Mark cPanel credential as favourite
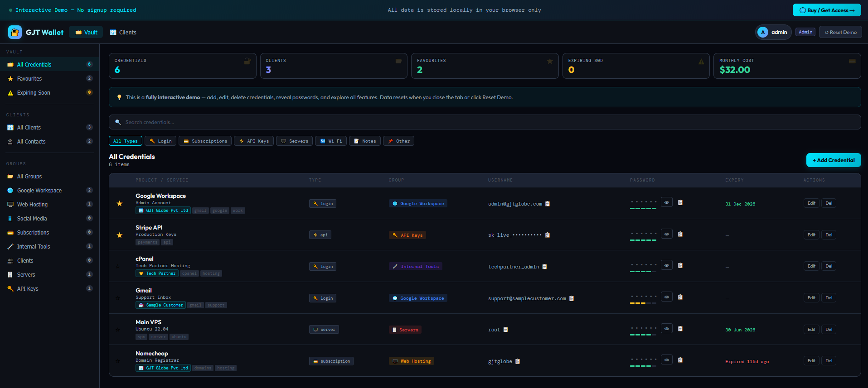868x388 pixels. coord(118,267)
